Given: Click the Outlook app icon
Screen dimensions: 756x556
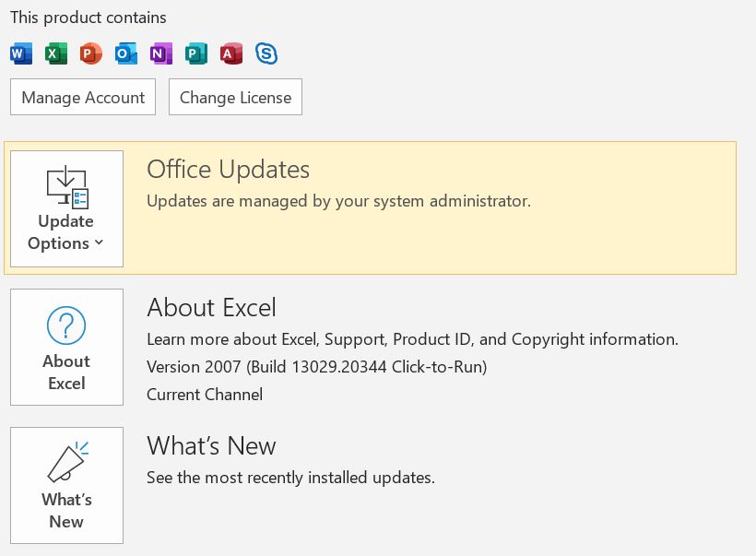Looking at the screenshot, I should [125, 53].
